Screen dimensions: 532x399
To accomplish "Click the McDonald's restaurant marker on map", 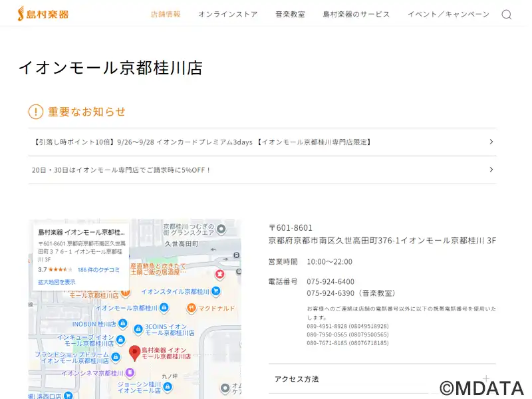I will point(191,308).
